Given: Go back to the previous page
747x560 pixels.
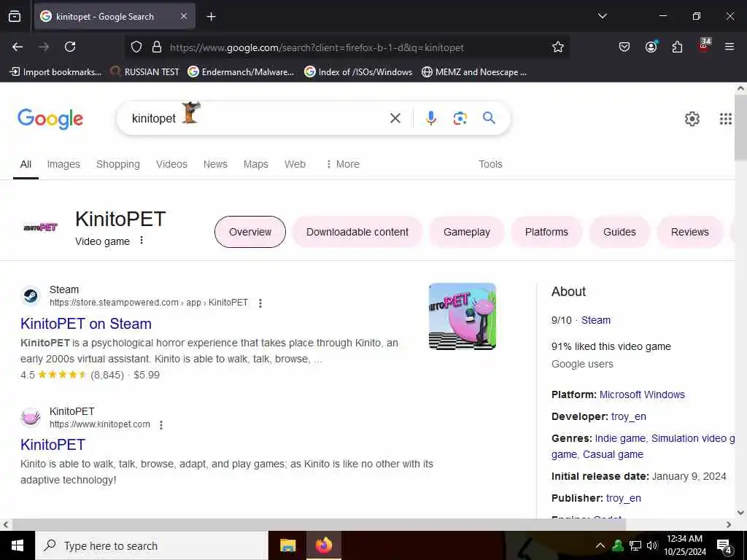Looking at the screenshot, I should click(x=18, y=47).
